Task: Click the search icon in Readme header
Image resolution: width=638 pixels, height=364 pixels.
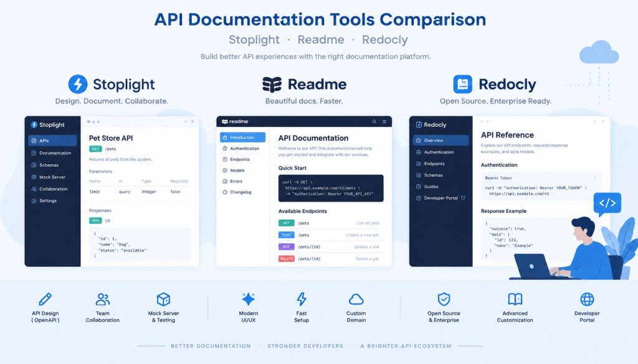Action: [x=374, y=121]
